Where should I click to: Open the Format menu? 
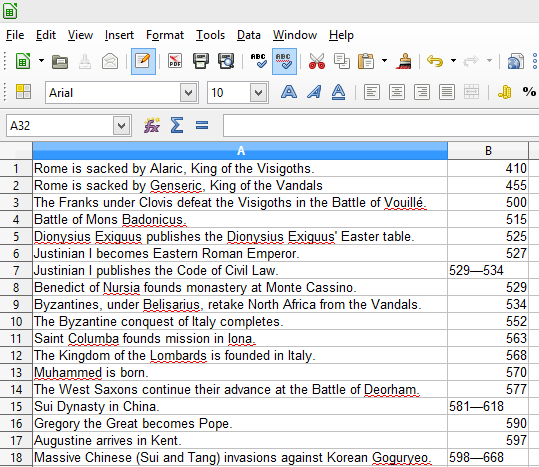(165, 35)
